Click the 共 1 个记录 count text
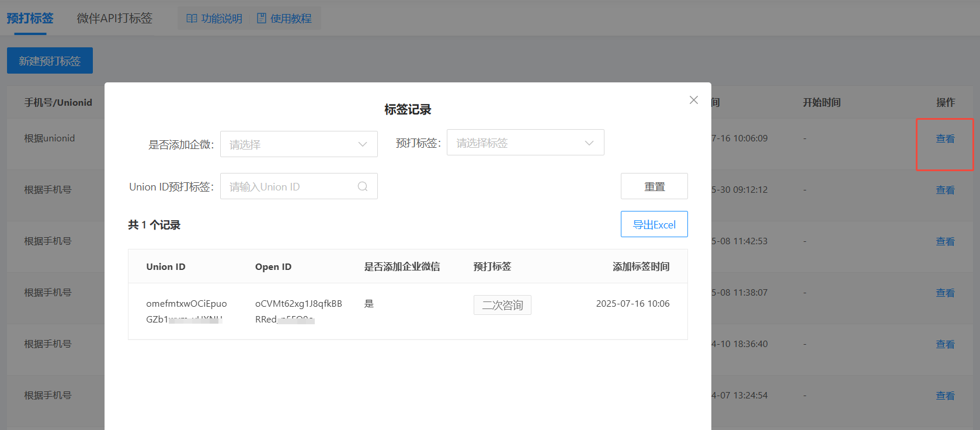The width and height of the screenshot is (980, 430). [154, 225]
